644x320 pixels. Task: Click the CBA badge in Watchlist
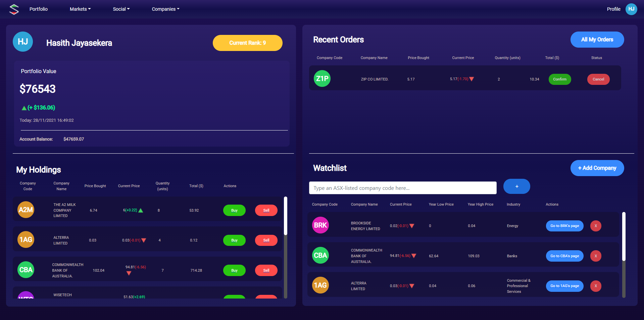[x=320, y=255]
